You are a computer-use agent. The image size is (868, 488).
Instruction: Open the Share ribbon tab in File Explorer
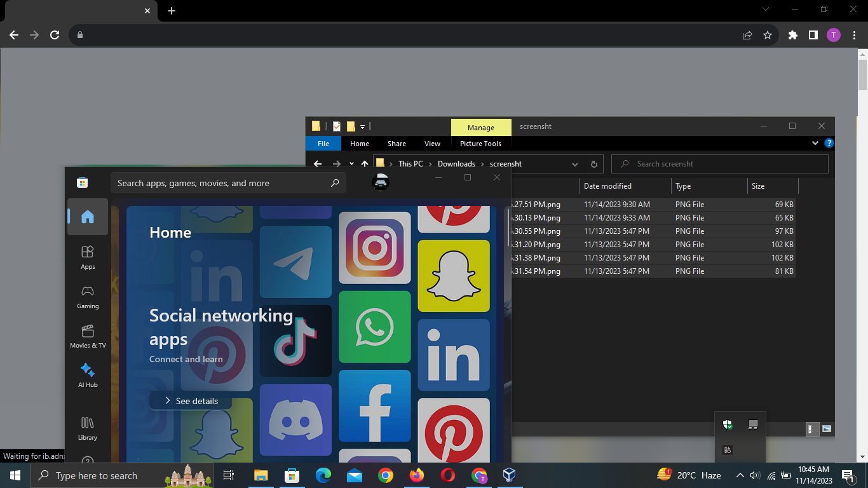coord(397,144)
